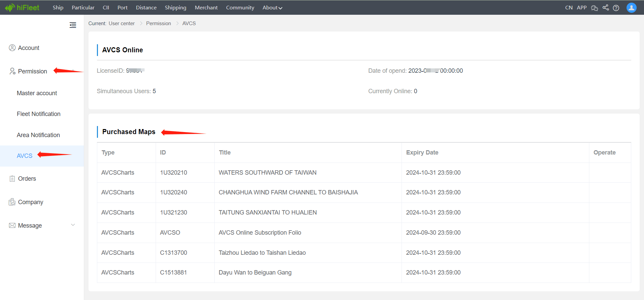Click expiry date 2024-09-30 23:59:00
Screen dimensions: 644x300
[433, 233]
